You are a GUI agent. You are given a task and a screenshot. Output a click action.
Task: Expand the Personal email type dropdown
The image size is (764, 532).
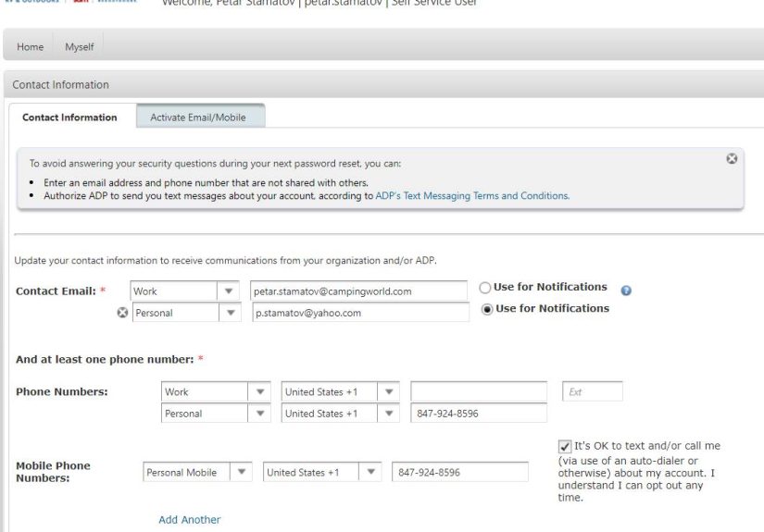pyautogui.click(x=230, y=313)
